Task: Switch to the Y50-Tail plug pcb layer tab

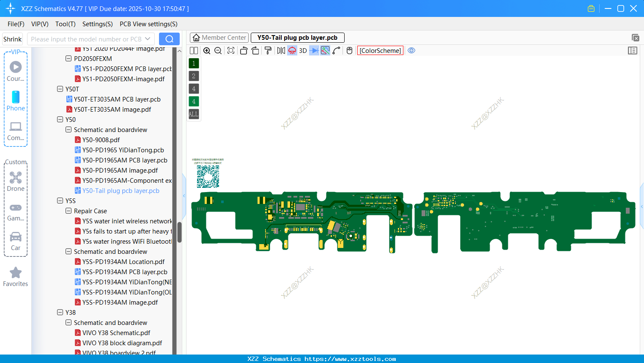Action: tap(297, 37)
